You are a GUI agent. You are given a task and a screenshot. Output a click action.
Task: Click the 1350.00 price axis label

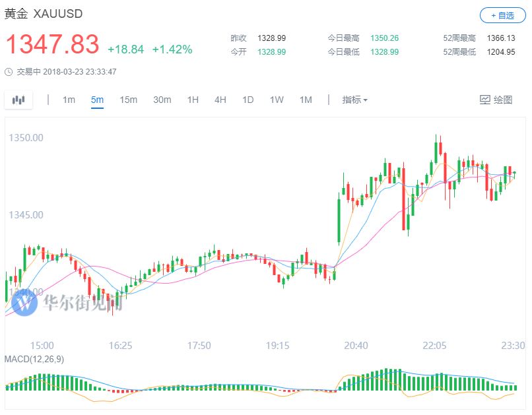pyautogui.click(x=26, y=138)
